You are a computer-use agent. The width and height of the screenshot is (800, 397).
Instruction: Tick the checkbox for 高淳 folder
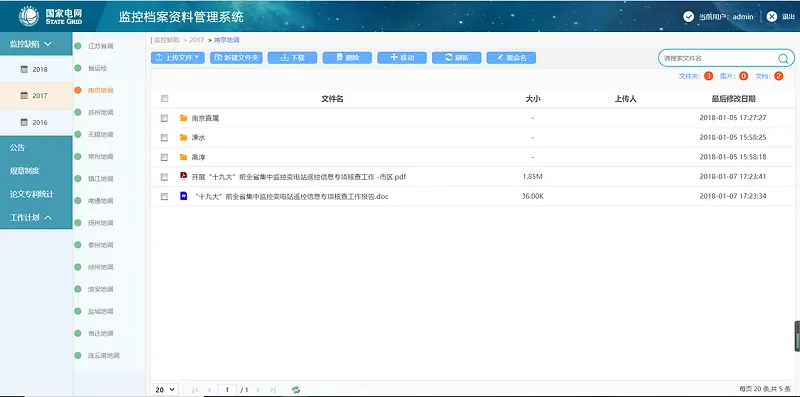[x=164, y=157]
